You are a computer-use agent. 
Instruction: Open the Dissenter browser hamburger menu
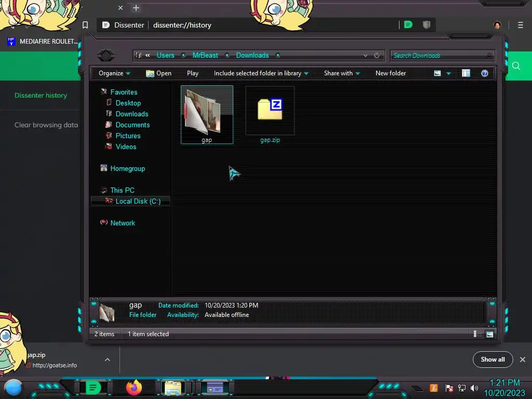point(520,25)
